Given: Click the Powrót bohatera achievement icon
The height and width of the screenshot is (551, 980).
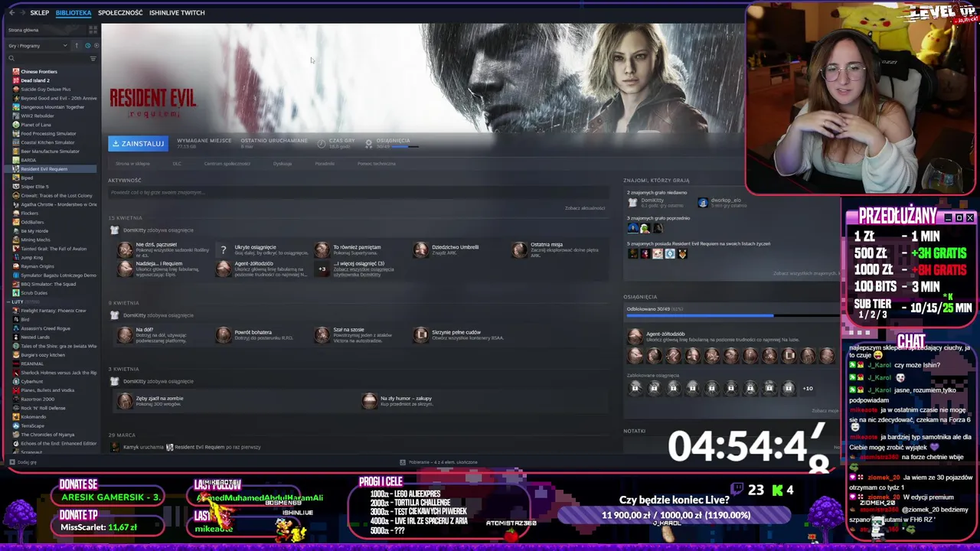Looking at the screenshot, I should tap(224, 335).
